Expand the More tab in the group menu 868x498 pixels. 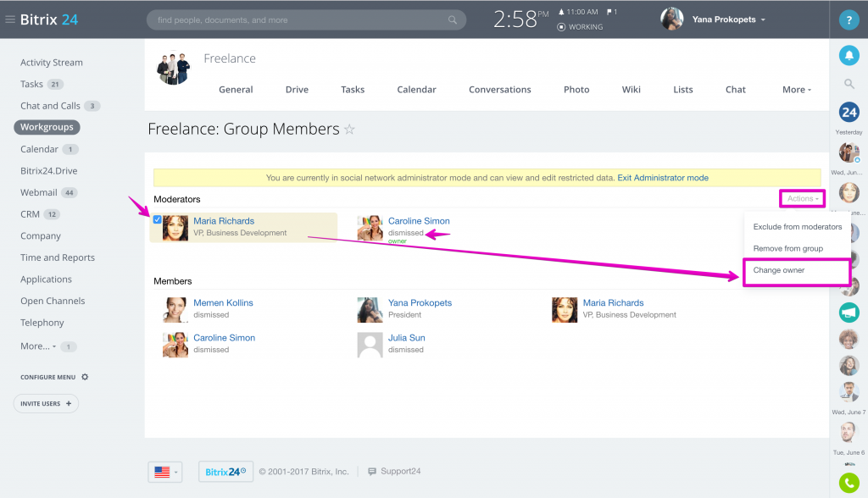click(x=797, y=90)
